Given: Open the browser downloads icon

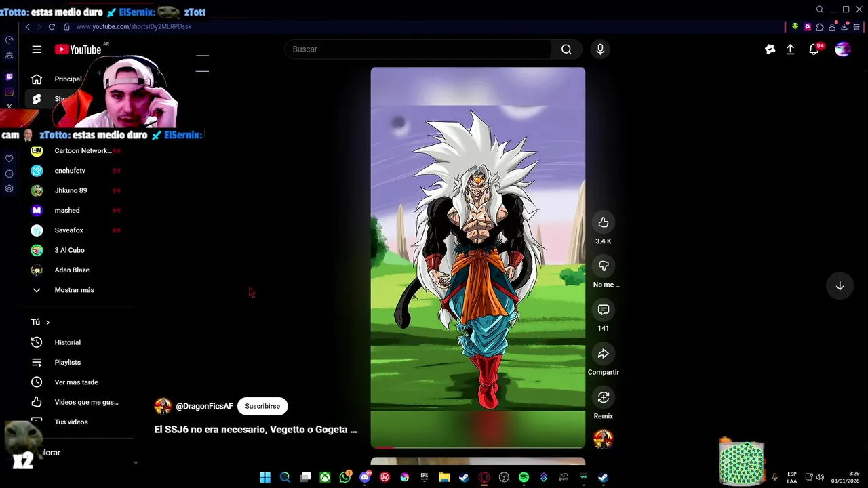Looking at the screenshot, I should (x=845, y=26).
